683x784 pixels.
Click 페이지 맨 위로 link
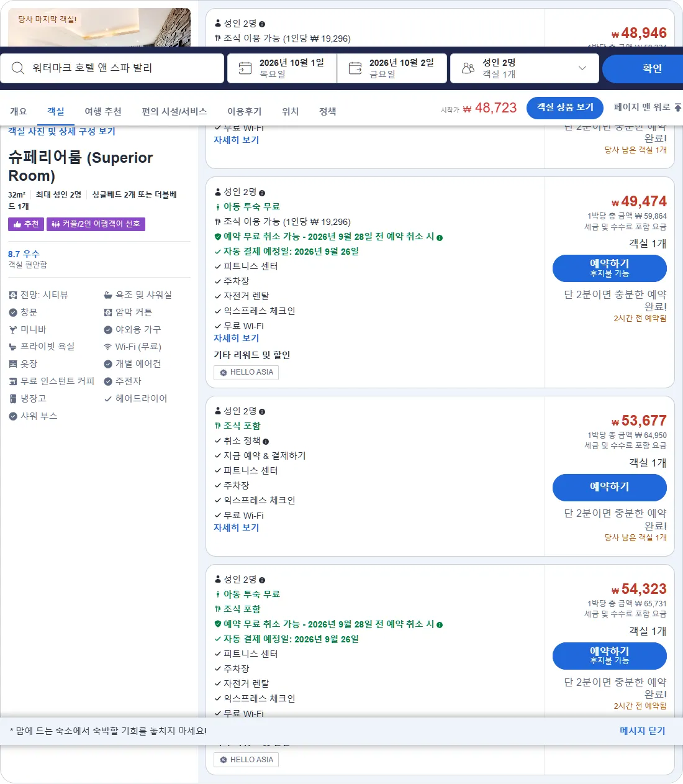tap(642, 107)
